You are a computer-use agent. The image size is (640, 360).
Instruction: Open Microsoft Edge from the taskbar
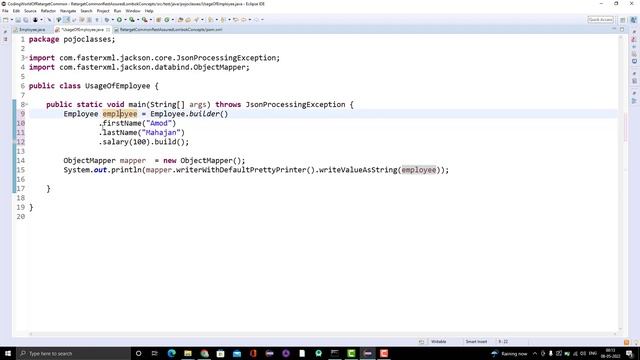171,353
